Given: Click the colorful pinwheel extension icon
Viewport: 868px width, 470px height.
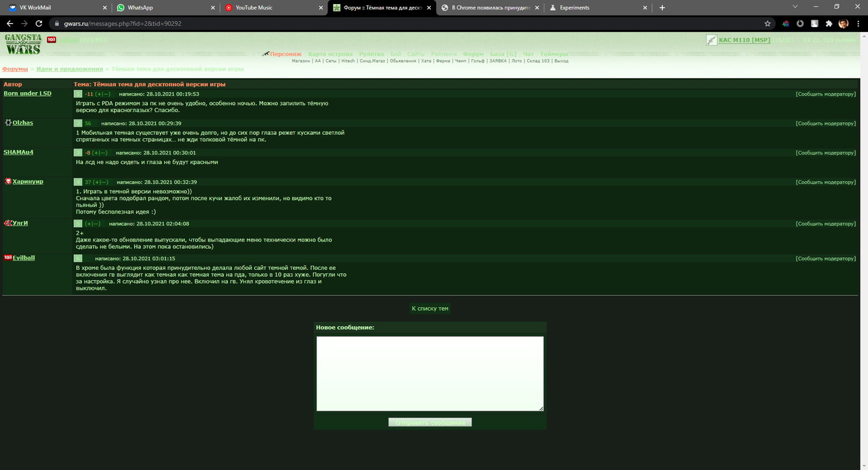Looking at the screenshot, I should 785,23.
